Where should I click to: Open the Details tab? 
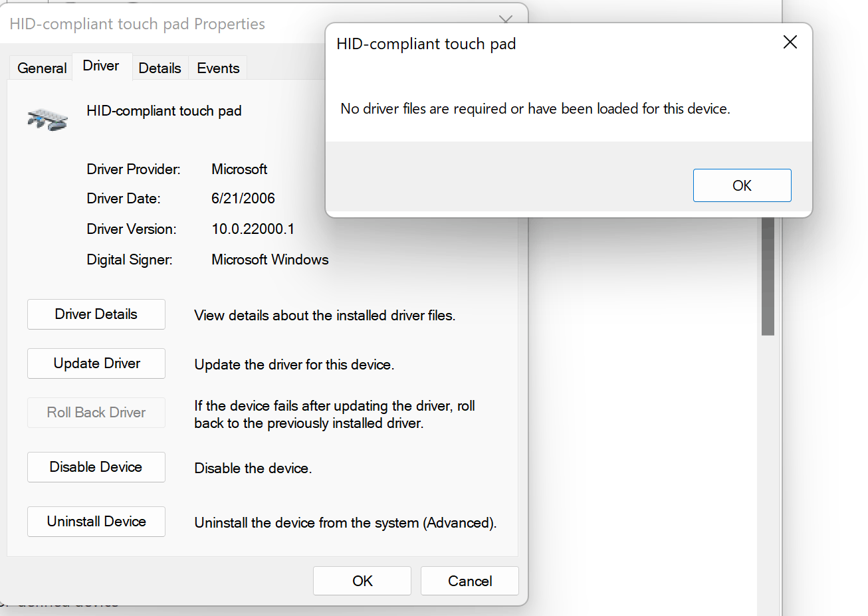click(160, 67)
